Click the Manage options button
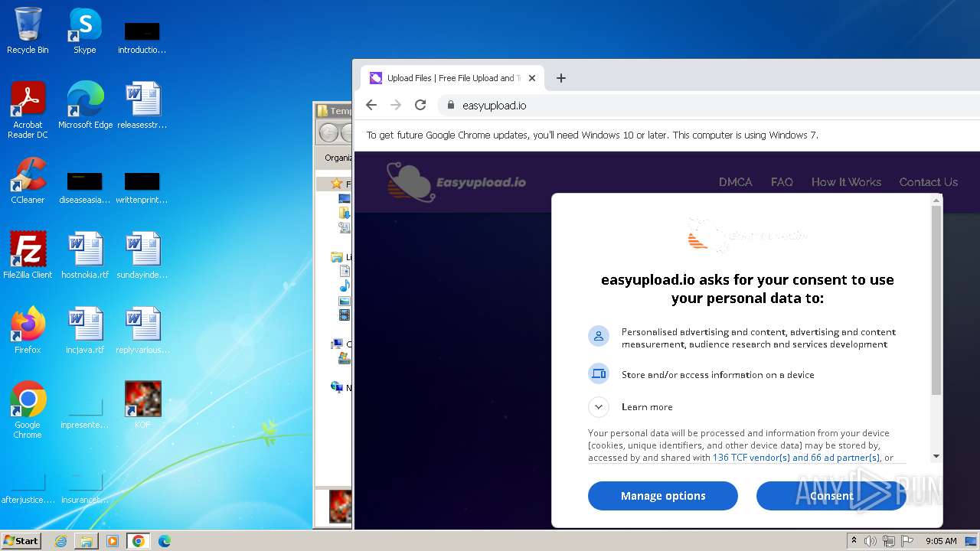The height and width of the screenshot is (551, 980). pos(663,496)
